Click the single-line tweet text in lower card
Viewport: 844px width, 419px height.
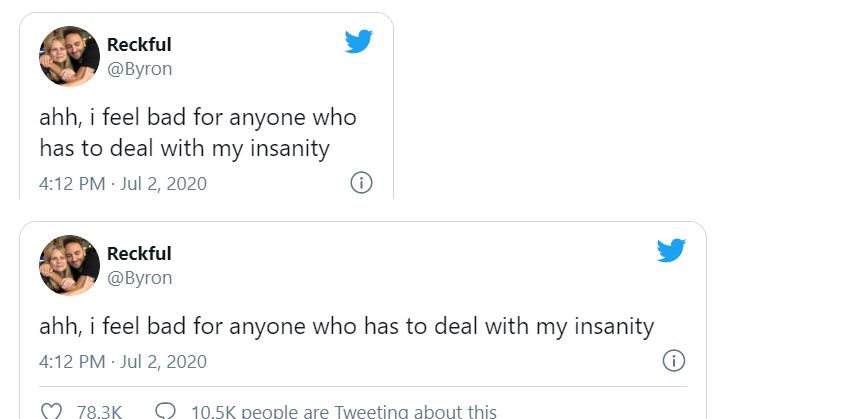[x=346, y=326]
